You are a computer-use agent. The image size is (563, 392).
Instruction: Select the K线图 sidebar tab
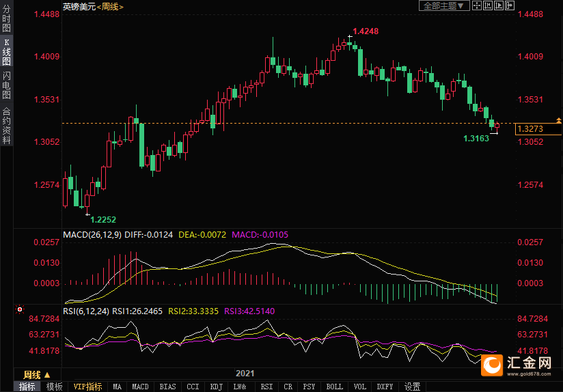[x=6, y=52]
